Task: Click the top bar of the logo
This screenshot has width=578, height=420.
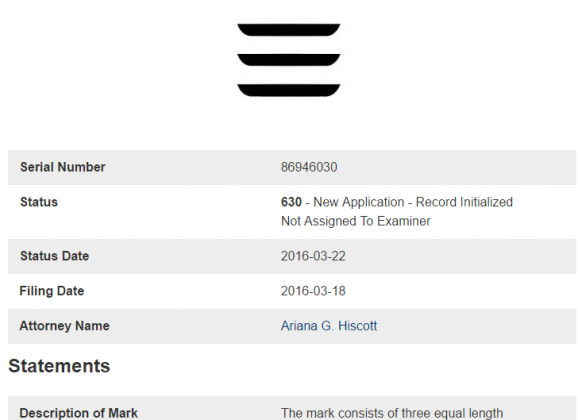Action: [x=289, y=30]
